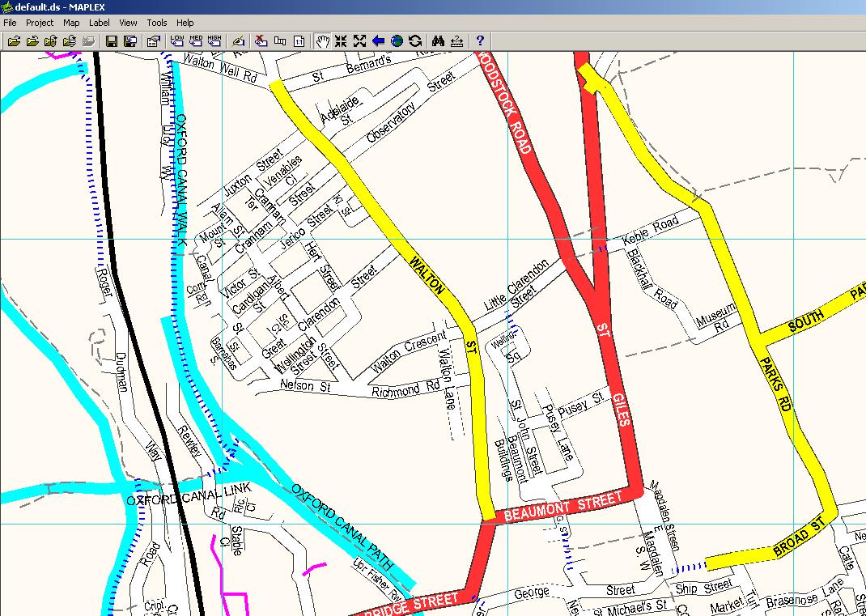Click the blue question mark help icon
This screenshot has height=616, width=866.
coord(480,41)
